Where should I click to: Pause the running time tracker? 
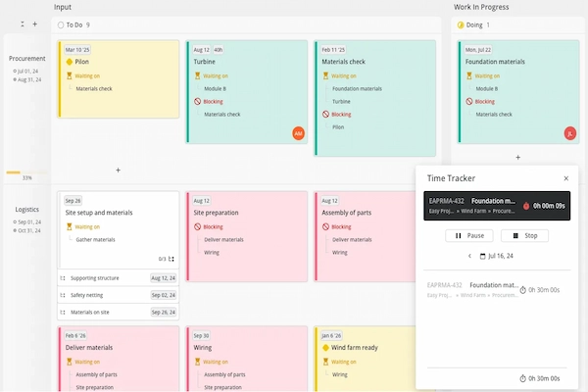tap(469, 236)
